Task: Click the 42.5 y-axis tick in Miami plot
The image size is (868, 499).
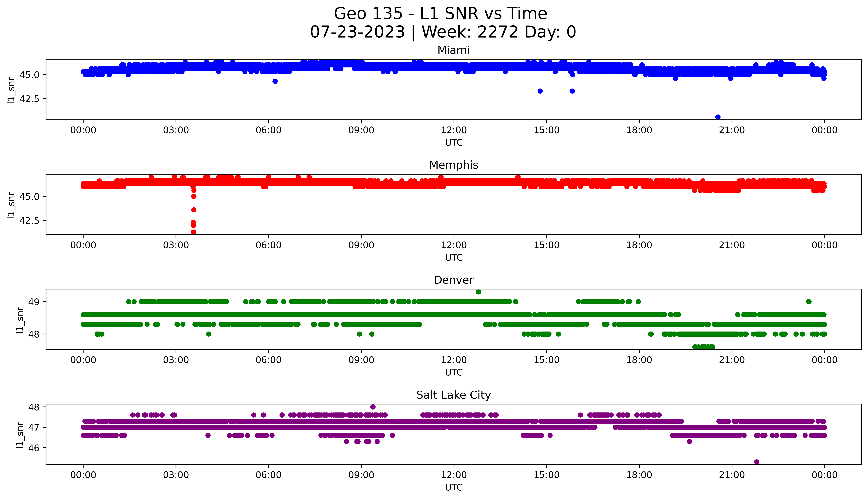Action: [29, 99]
